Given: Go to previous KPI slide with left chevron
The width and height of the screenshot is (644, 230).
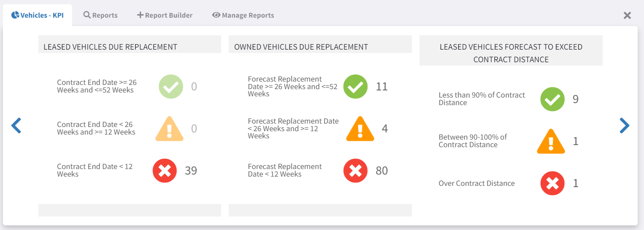Looking at the screenshot, I should (16, 125).
